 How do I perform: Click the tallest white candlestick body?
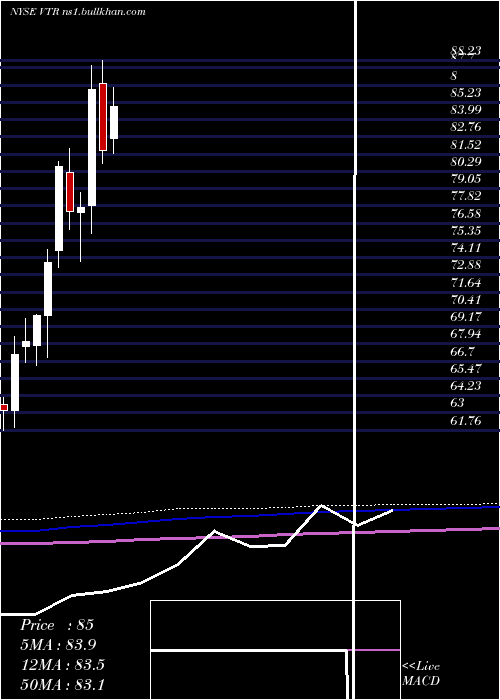92,147
